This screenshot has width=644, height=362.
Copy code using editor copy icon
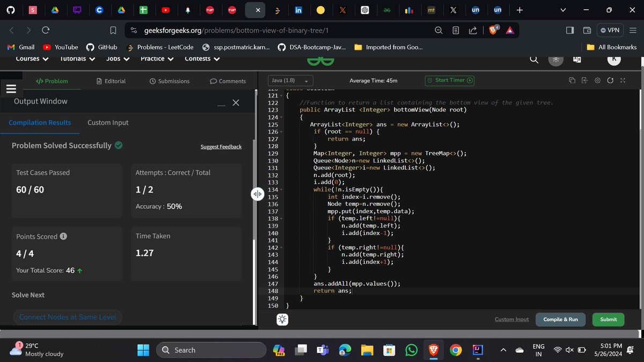(572, 80)
